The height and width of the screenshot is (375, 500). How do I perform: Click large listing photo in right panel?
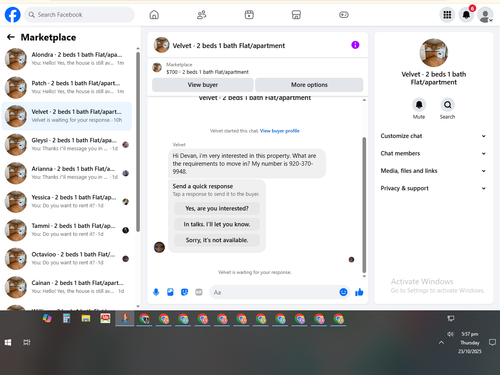point(433,53)
